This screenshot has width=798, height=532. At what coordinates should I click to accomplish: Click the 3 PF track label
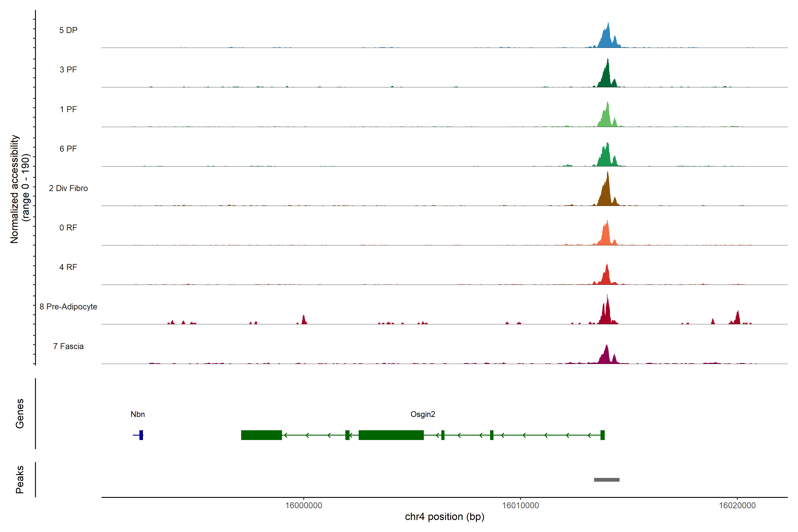coord(68,70)
